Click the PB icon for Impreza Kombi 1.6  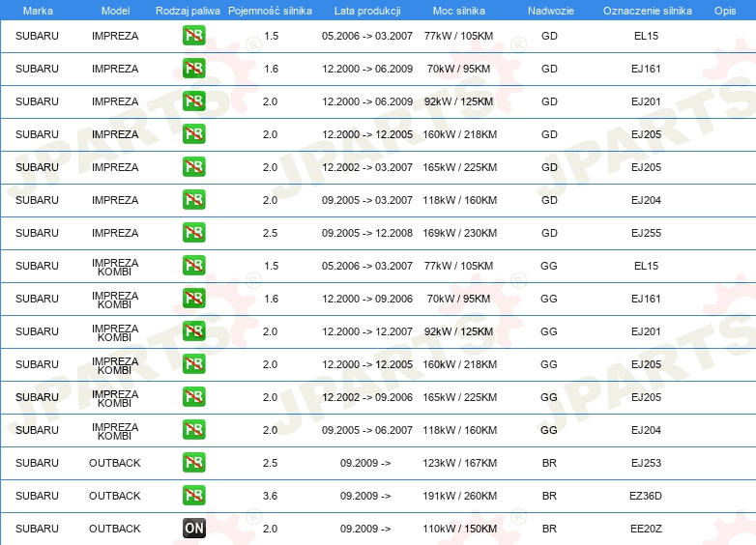[193, 299]
